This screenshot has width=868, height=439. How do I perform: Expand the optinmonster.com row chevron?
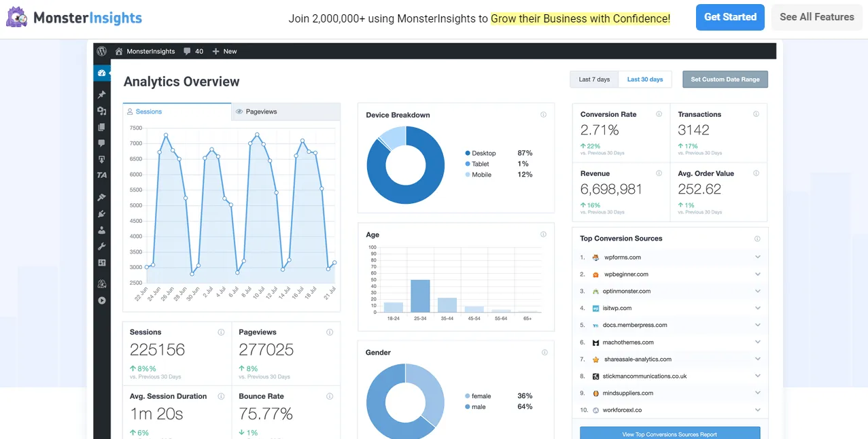click(x=757, y=291)
